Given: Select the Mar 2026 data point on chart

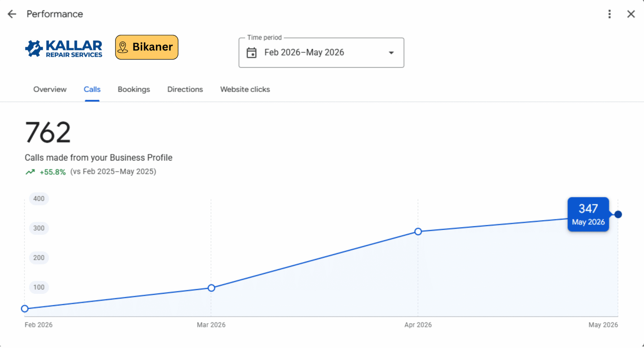Looking at the screenshot, I should [211, 288].
